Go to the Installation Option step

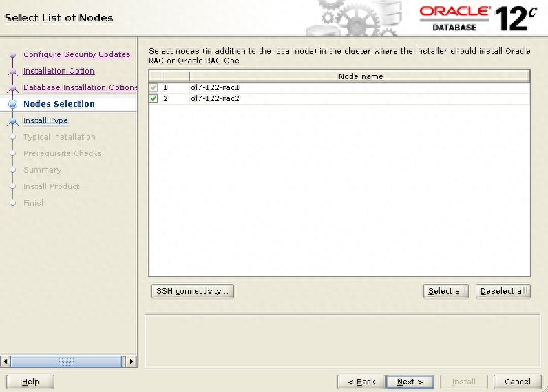coord(59,71)
